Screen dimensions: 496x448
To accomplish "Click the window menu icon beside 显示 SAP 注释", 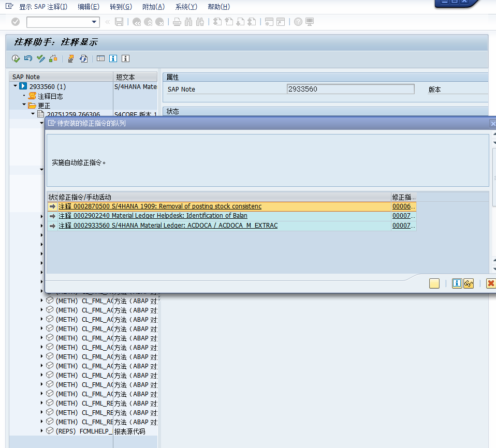I will coord(9,6).
